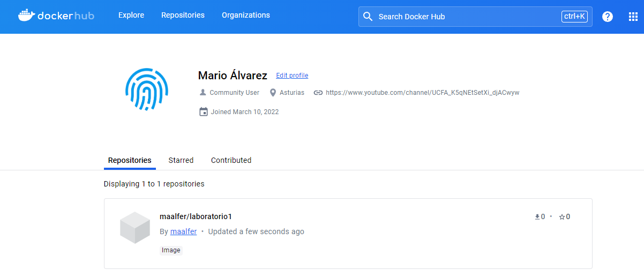This screenshot has width=644, height=277.
Task: Open the apps grid menu icon
Action: (x=633, y=17)
